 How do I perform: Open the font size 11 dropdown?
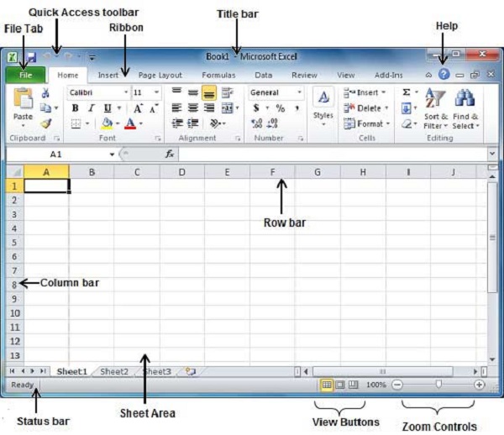point(156,92)
